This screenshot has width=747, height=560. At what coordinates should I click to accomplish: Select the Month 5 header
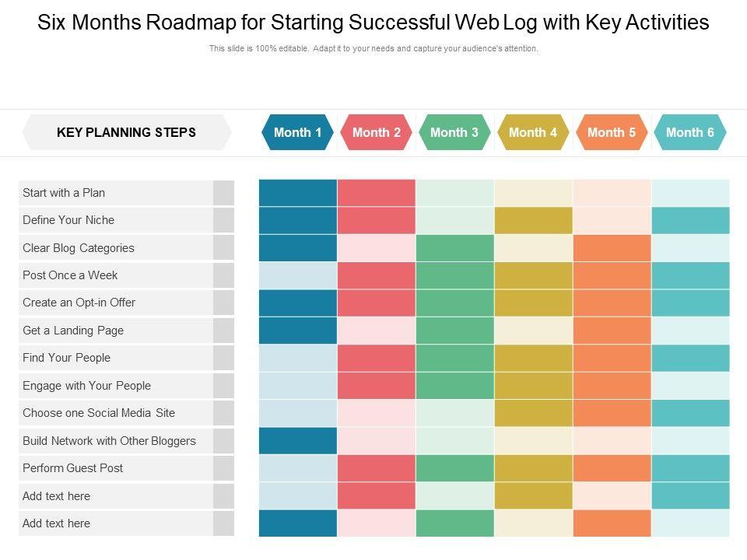[612, 132]
